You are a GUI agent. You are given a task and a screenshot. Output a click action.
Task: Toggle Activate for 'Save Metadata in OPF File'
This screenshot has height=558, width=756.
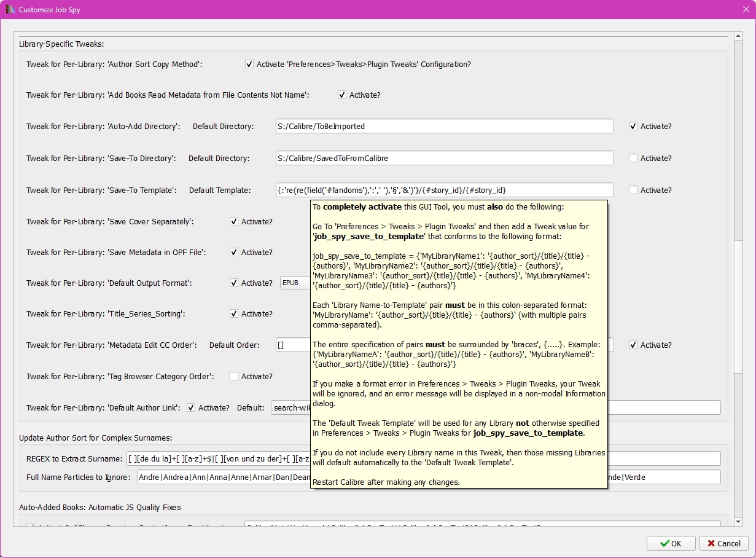click(x=234, y=252)
